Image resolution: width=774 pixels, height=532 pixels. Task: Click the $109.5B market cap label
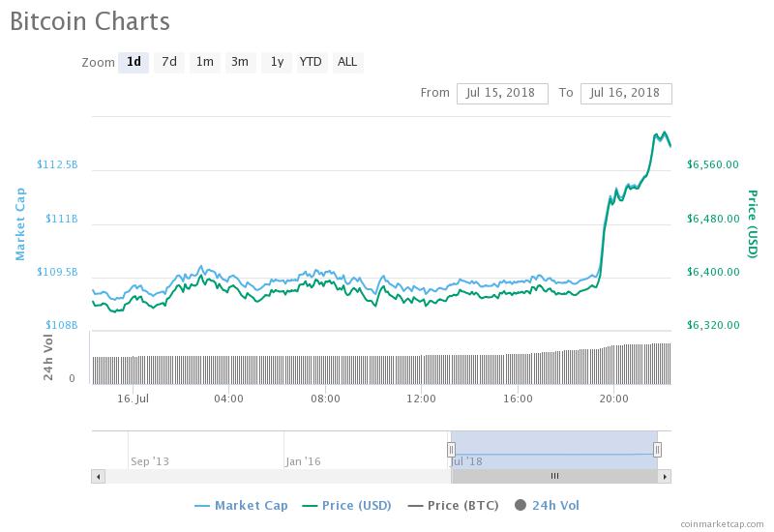[57, 272]
